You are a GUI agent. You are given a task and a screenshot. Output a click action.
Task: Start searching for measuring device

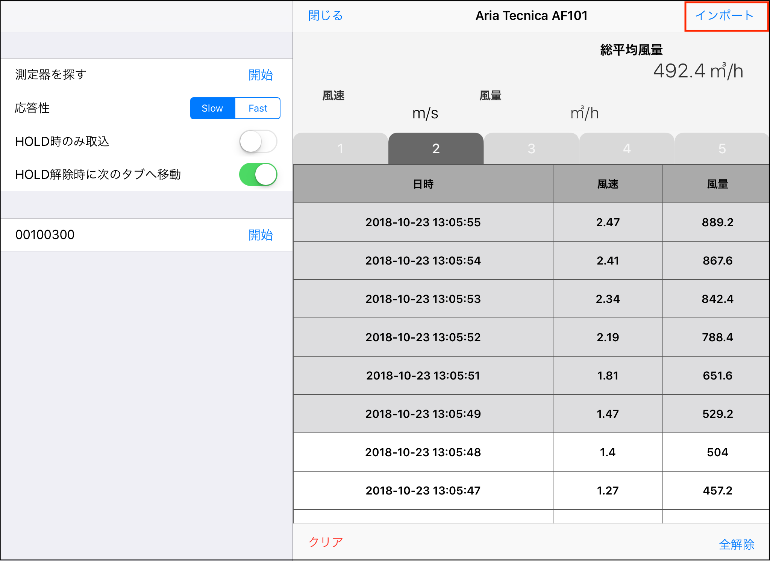260,75
